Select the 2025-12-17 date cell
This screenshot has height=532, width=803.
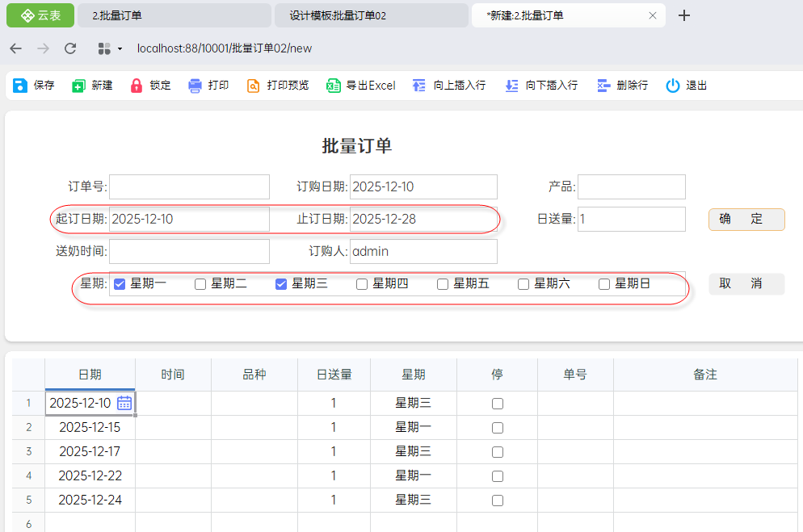[90, 452]
